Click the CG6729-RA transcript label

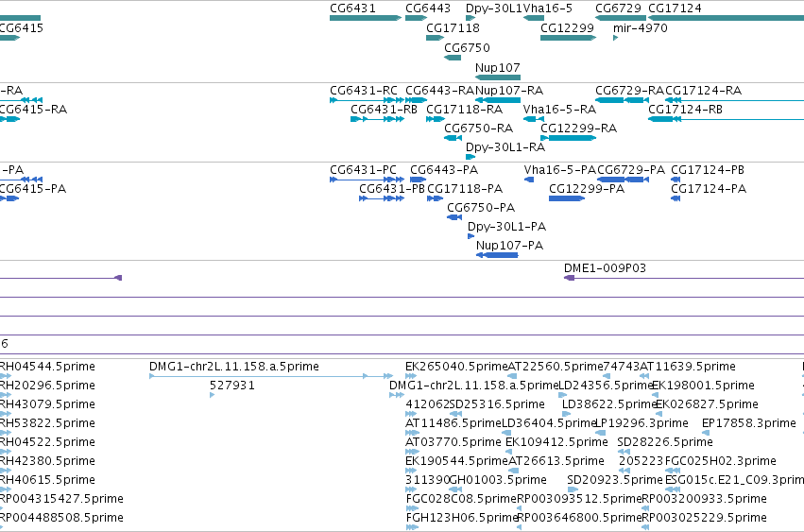(629, 91)
